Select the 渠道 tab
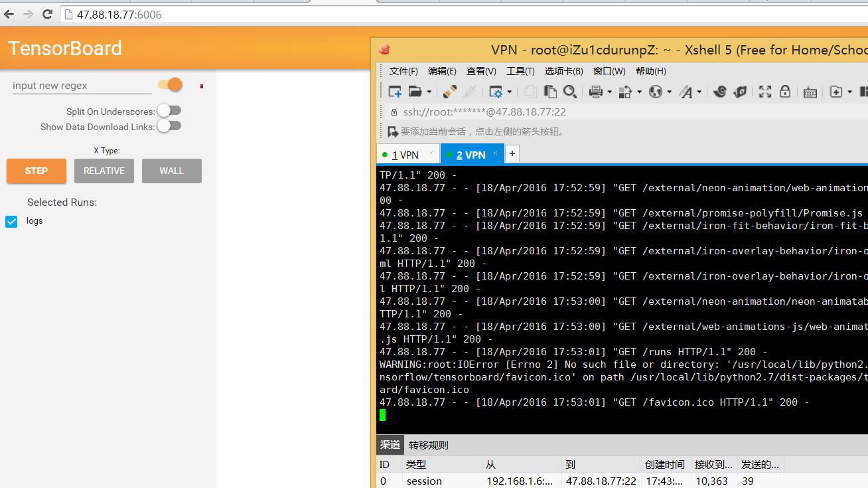 point(390,445)
